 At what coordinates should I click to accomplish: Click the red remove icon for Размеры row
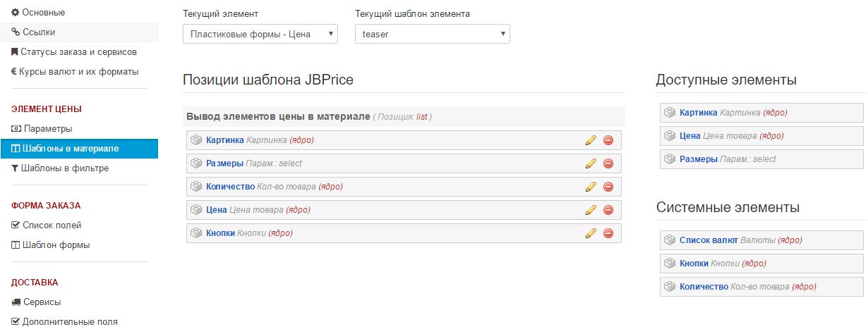[x=608, y=163]
